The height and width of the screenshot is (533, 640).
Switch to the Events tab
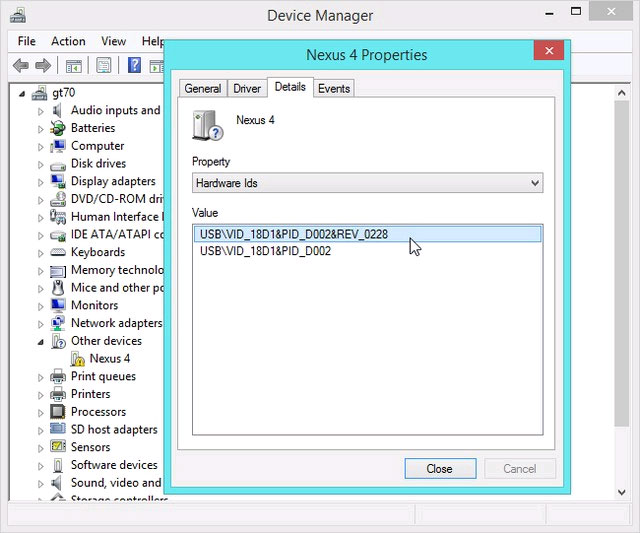tap(333, 89)
